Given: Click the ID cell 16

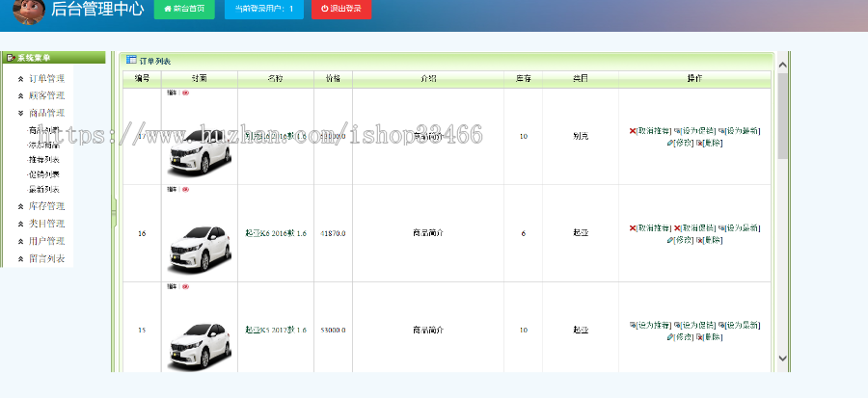Looking at the screenshot, I should coord(143,233).
